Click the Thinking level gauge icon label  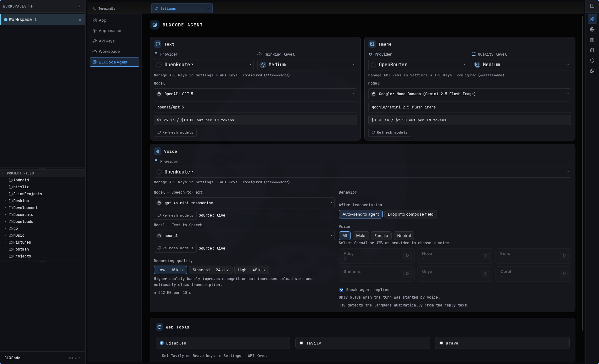(260, 54)
